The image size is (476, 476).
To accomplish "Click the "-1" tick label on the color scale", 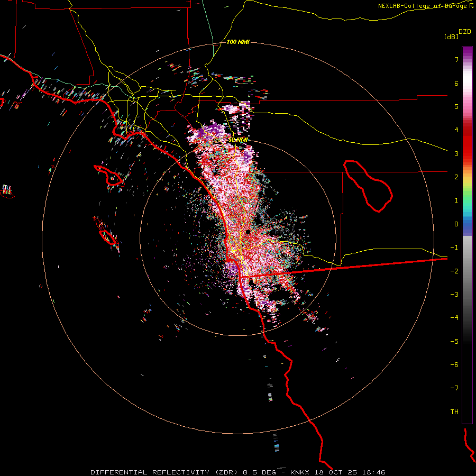I will 454,248.
